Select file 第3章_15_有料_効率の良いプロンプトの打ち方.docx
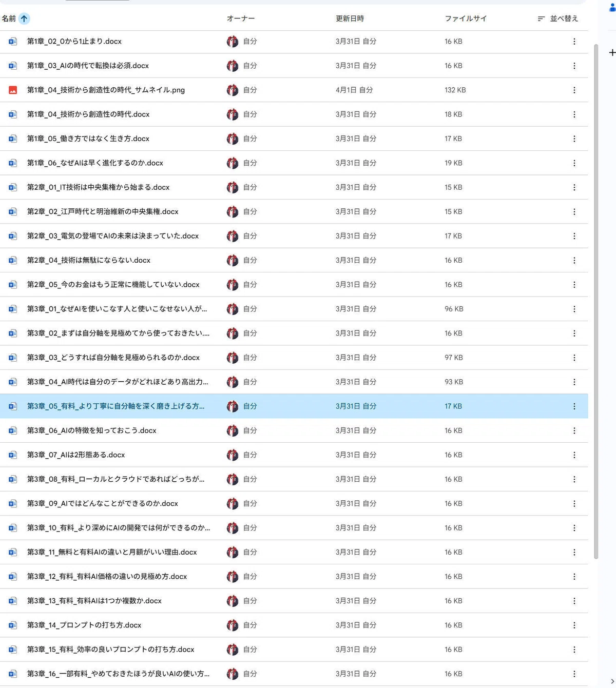This screenshot has height=688, width=616. pyautogui.click(x=294, y=650)
